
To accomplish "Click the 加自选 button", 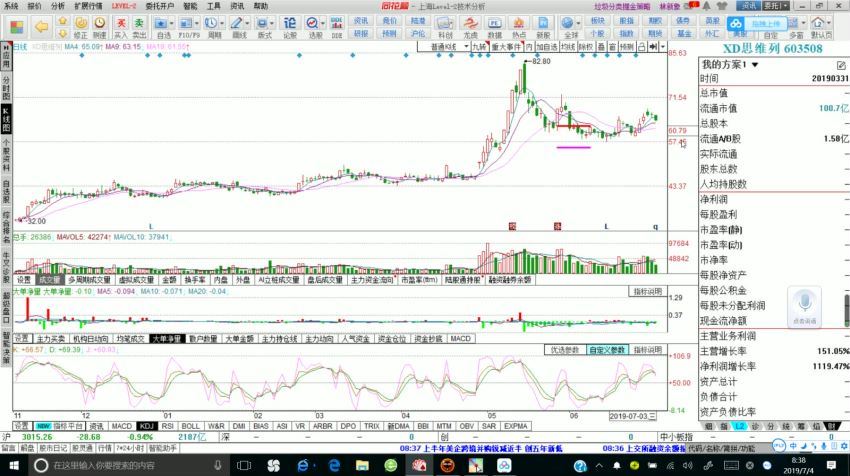I will click(x=546, y=47).
